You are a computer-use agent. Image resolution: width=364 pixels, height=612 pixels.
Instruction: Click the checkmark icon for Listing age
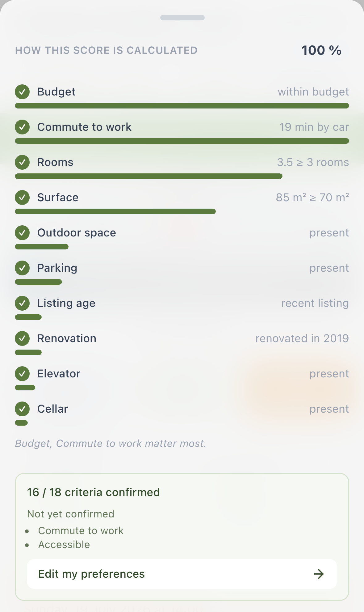[x=22, y=303]
